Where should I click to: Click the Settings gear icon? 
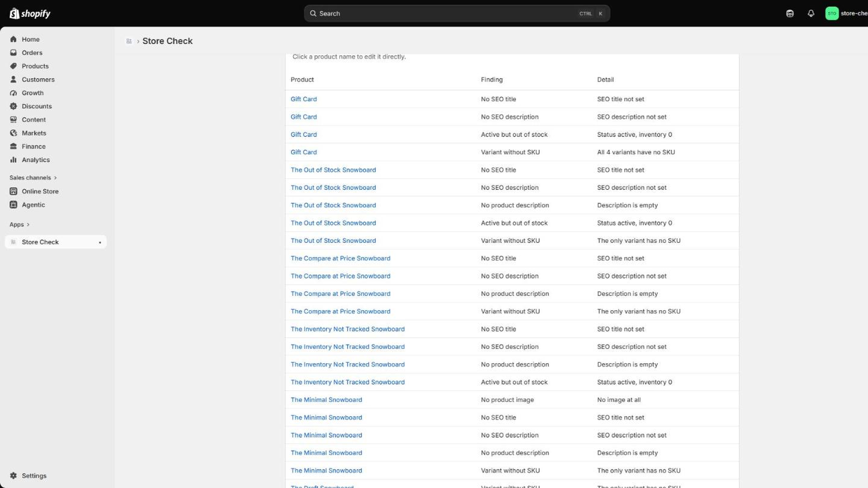[14, 476]
